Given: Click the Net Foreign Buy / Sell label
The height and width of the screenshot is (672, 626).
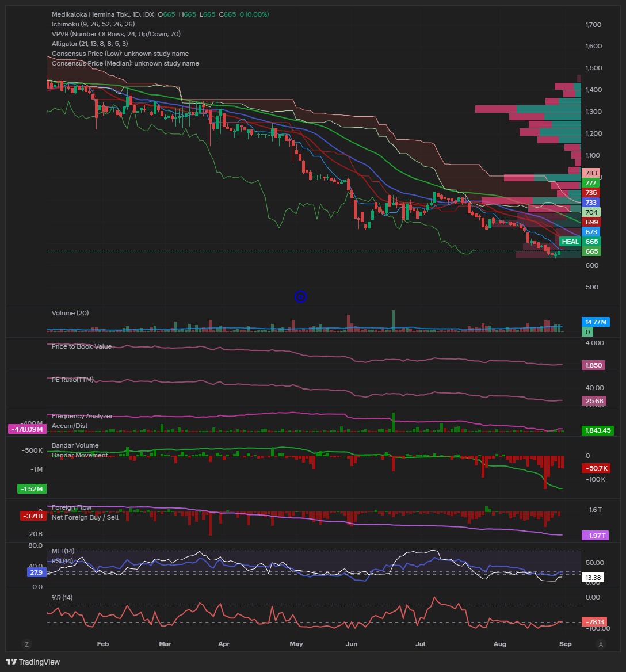Looking at the screenshot, I should tap(85, 517).
